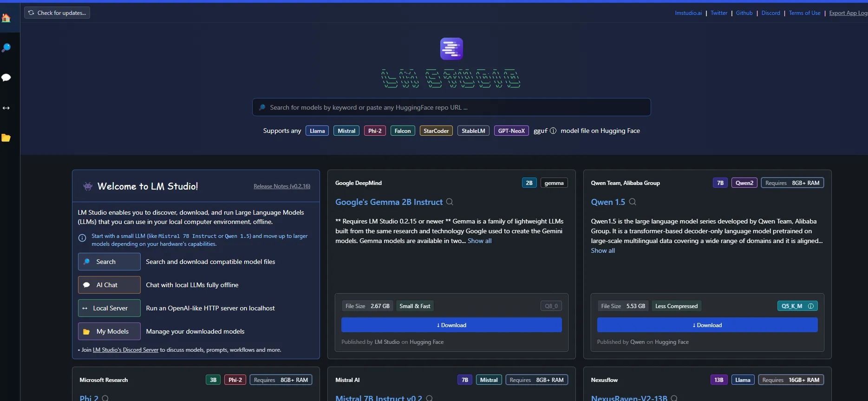Open Terms of Use link
The image size is (868, 401).
(x=804, y=13)
